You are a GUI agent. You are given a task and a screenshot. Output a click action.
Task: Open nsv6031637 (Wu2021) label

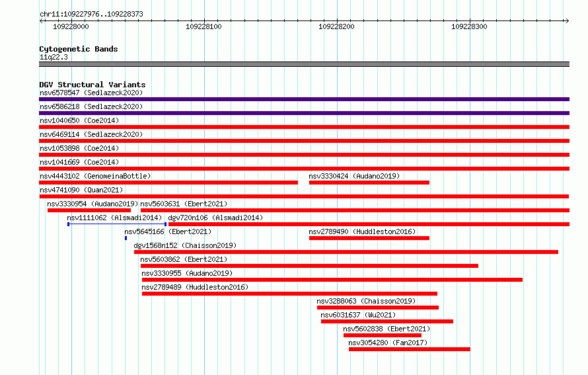(x=358, y=315)
